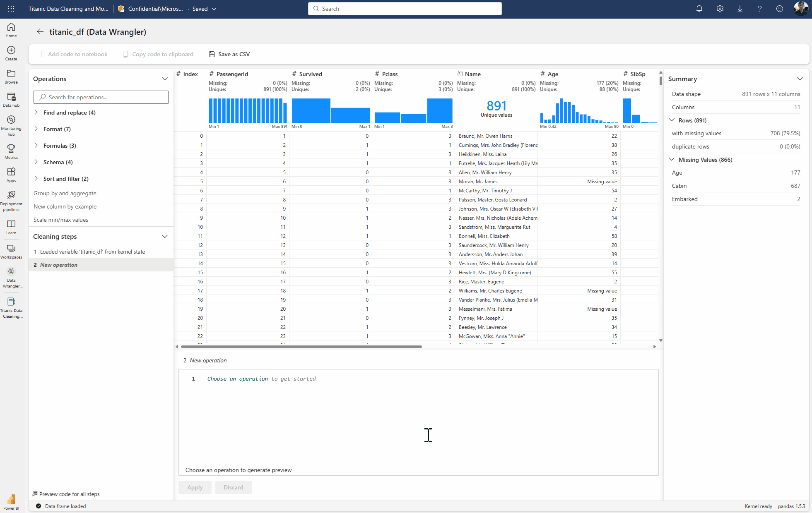Click Save as CSV

[x=229, y=54]
